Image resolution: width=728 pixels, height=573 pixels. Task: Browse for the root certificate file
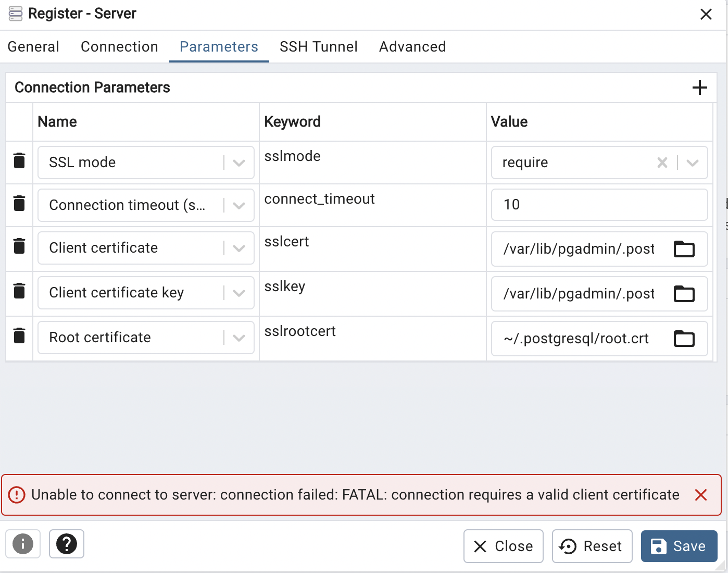(684, 339)
